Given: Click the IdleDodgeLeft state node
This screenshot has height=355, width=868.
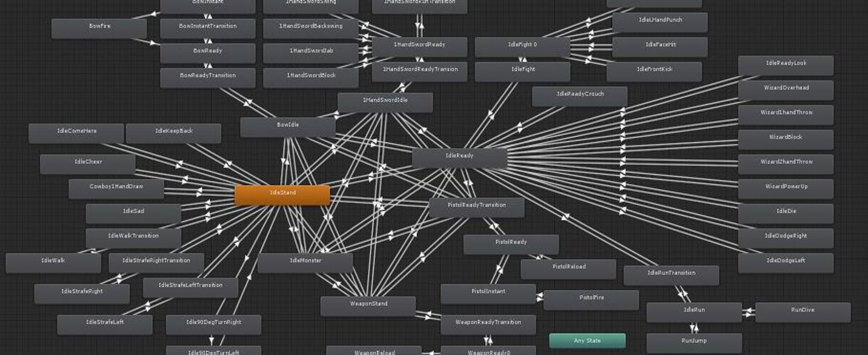Looking at the screenshot, I should click(x=786, y=263).
